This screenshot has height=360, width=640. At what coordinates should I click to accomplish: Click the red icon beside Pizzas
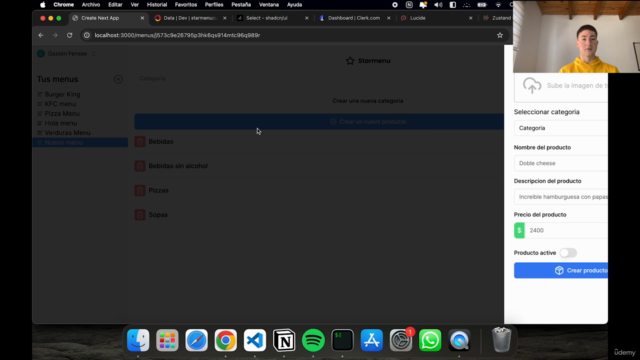pos(140,191)
